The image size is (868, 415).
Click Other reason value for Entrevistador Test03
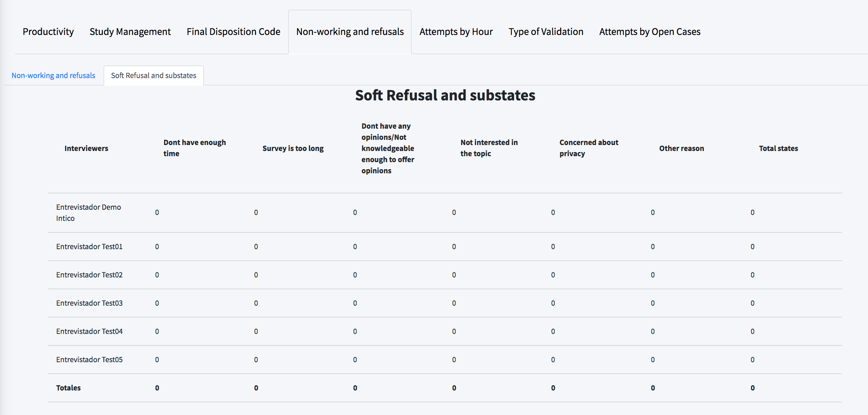coord(653,303)
